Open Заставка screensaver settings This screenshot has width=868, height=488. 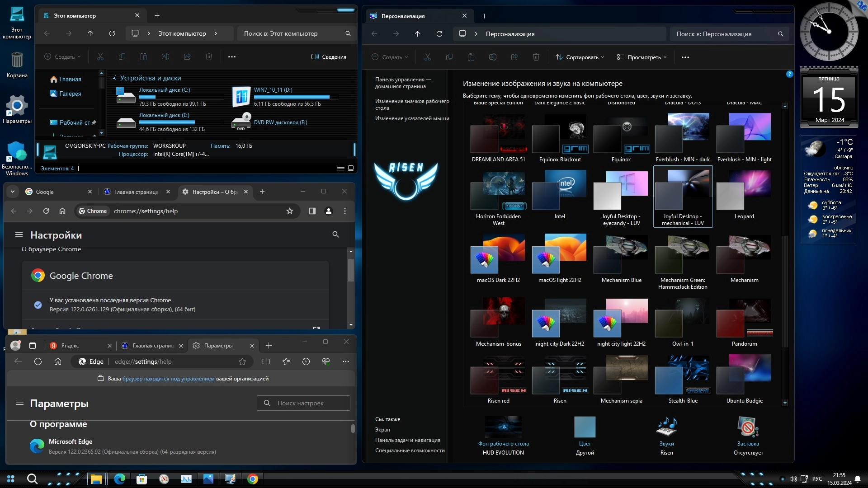(748, 433)
